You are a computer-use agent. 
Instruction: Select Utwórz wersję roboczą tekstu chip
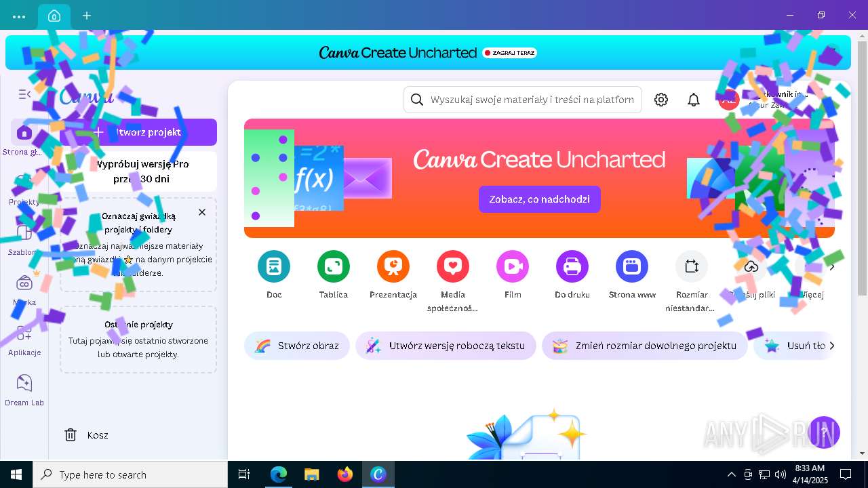446,346
